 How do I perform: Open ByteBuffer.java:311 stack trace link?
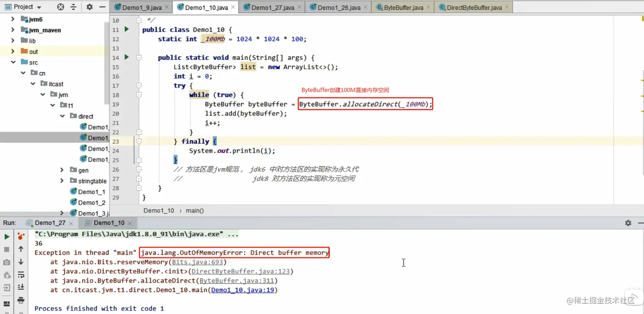(x=237, y=281)
